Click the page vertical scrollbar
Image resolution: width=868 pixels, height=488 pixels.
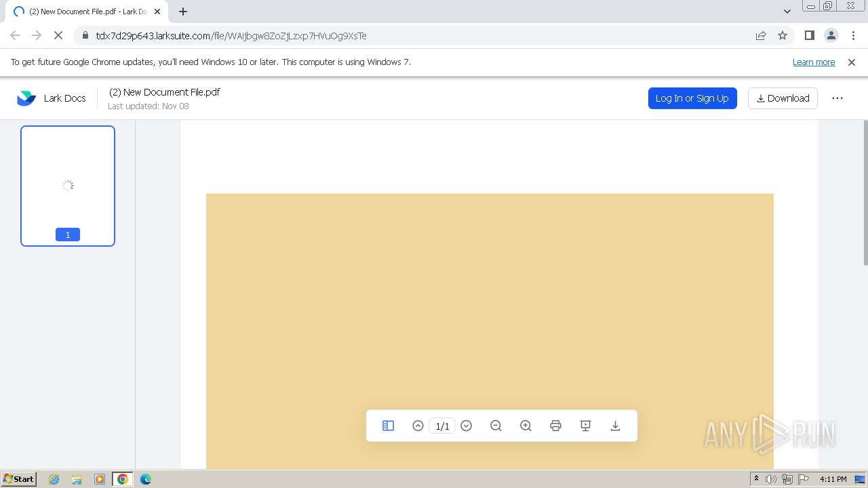[865, 193]
